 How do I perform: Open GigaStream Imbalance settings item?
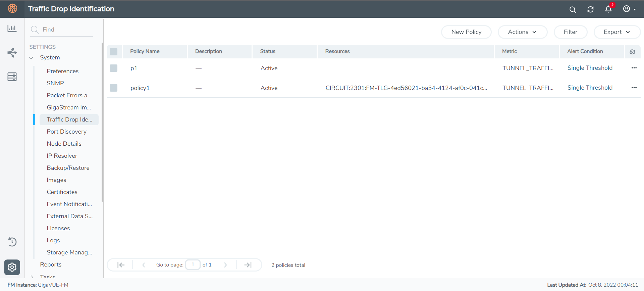[x=69, y=107]
